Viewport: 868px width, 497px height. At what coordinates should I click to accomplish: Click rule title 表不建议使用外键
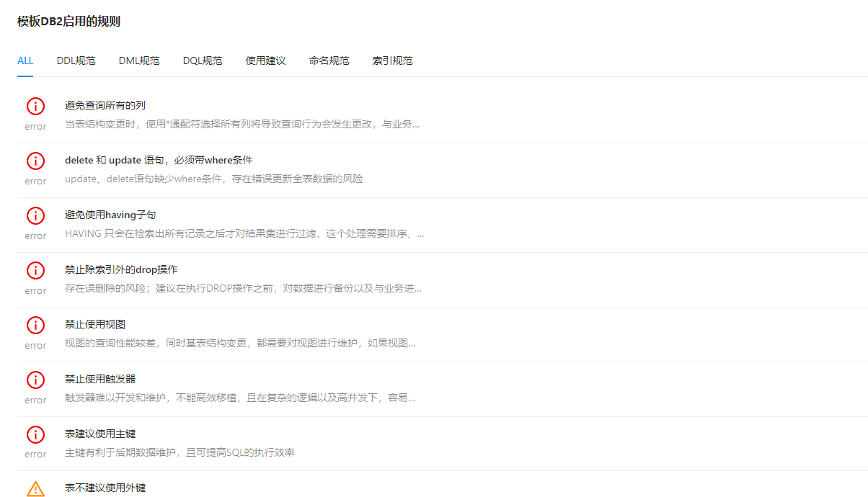pyautogui.click(x=105, y=488)
